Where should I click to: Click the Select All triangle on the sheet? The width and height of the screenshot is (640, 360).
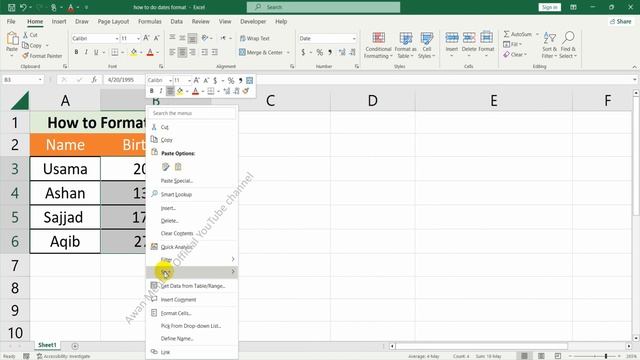(20, 100)
